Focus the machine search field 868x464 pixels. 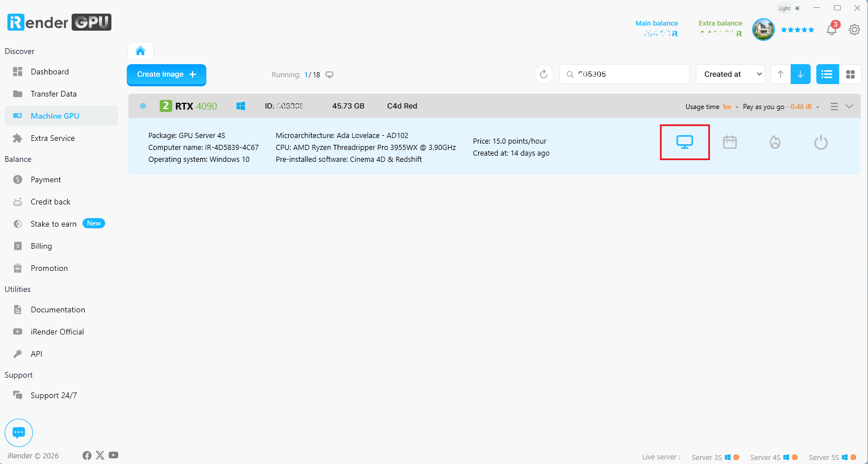click(625, 74)
